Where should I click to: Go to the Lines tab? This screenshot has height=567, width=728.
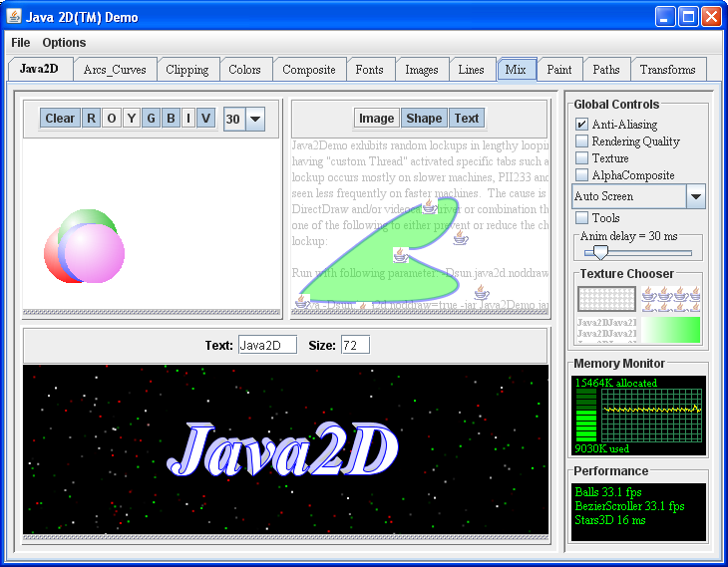click(472, 70)
